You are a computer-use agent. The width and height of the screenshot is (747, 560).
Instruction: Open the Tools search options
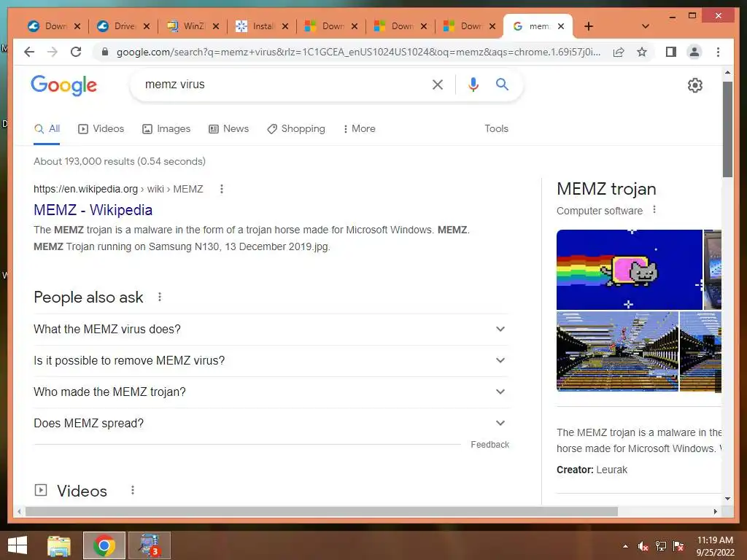tap(496, 128)
